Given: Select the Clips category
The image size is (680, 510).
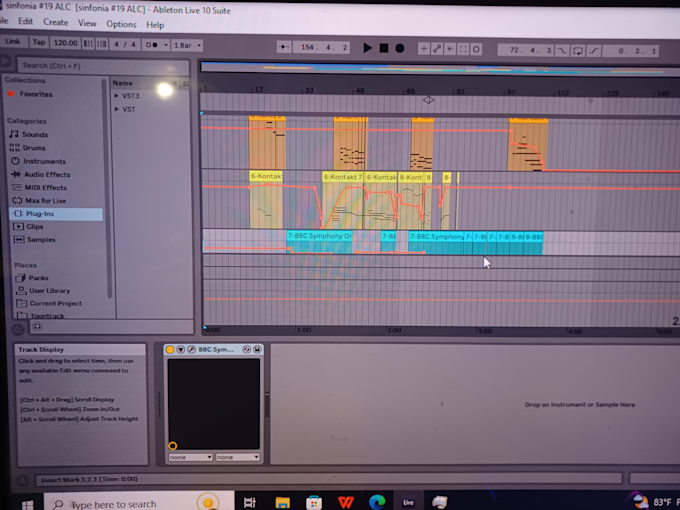Looking at the screenshot, I should pyautogui.click(x=34, y=226).
